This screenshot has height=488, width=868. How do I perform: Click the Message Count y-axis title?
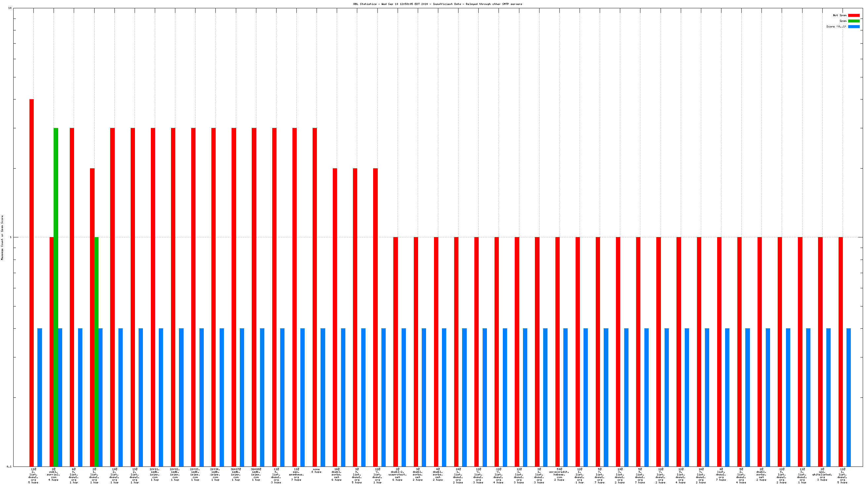tap(2, 237)
